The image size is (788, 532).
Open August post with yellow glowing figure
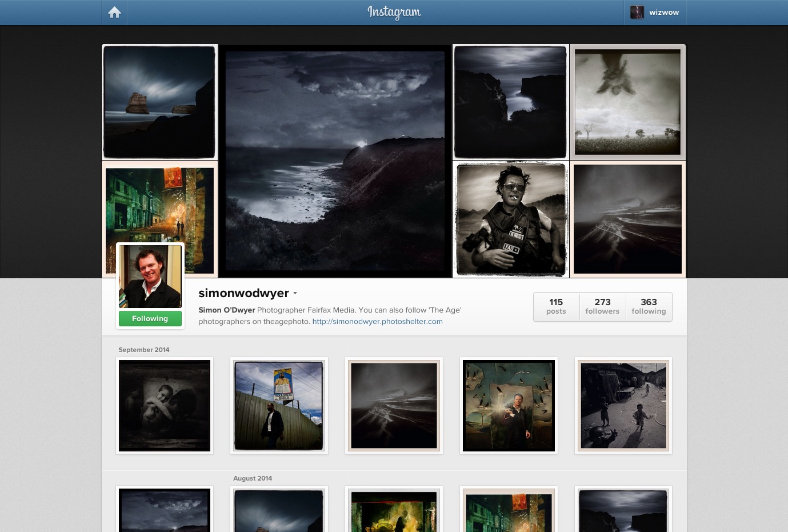click(x=394, y=509)
